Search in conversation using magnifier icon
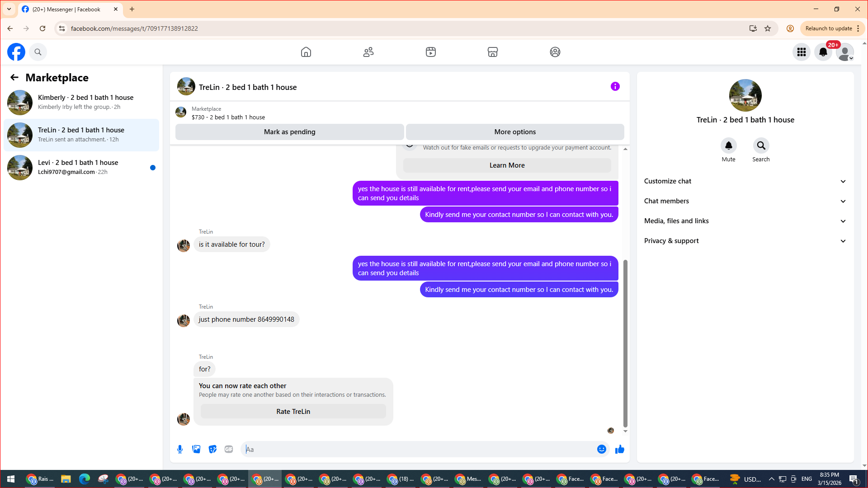 (761, 145)
